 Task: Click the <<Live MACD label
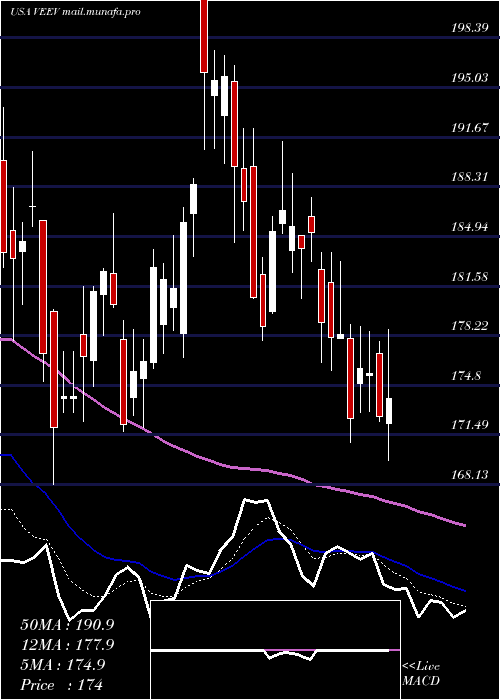pos(421,674)
